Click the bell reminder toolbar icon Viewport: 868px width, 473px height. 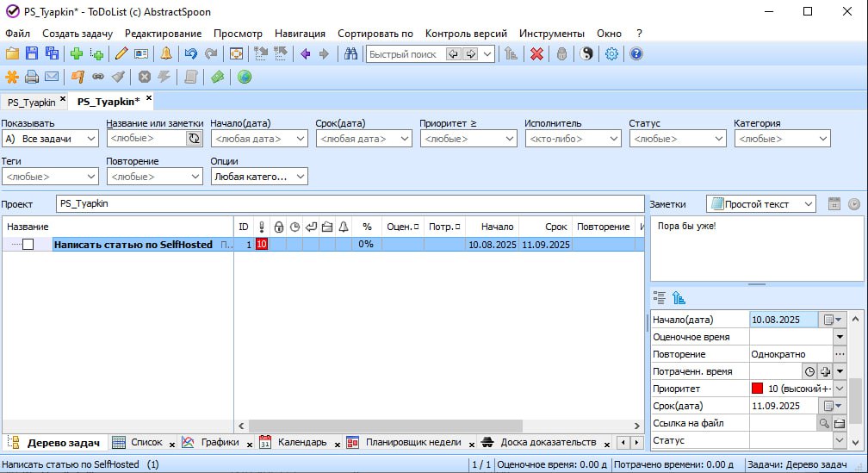click(166, 54)
